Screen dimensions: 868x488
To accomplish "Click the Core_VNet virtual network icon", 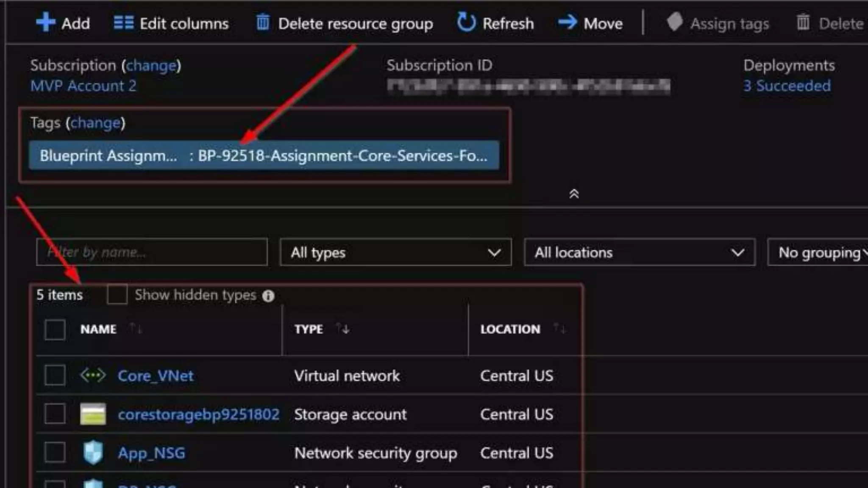I will tap(93, 375).
